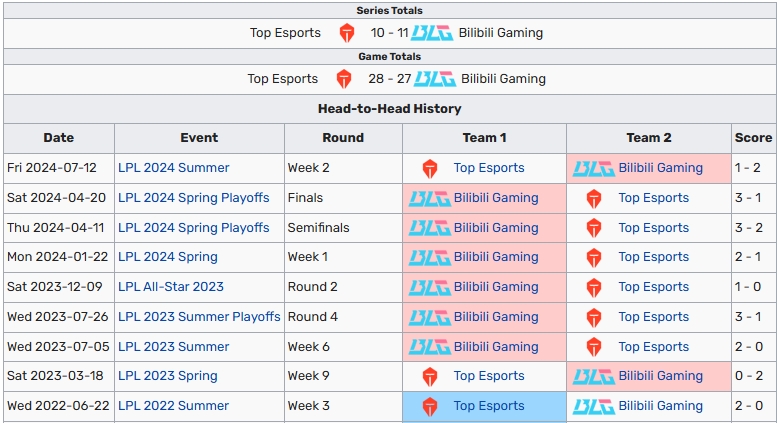Click BLG logo in Game Totals row
The height and width of the screenshot is (423, 777).
pyautogui.click(x=435, y=79)
